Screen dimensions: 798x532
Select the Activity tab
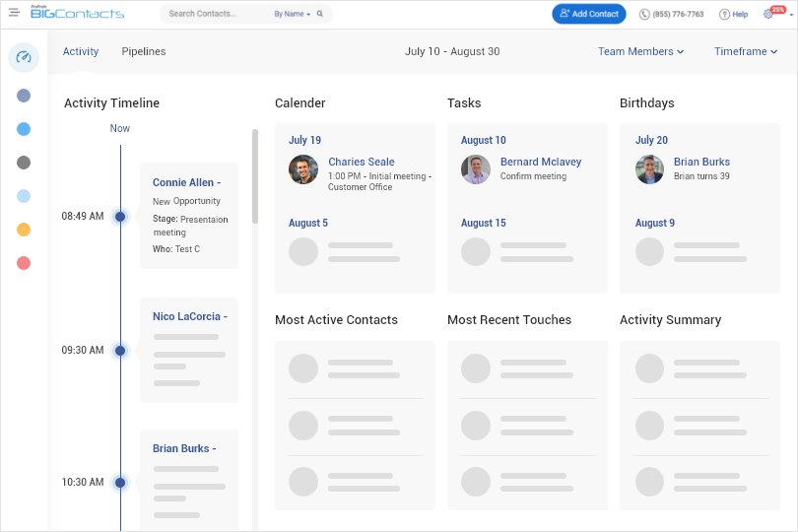(x=81, y=51)
